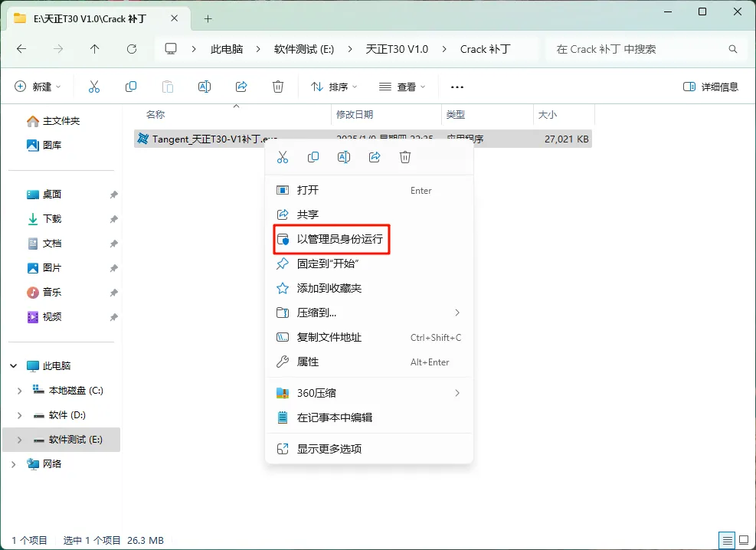Click the Rename icon in context menu
Image resolution: width=756 pixels, height=550 pixels.
(344, 157)
